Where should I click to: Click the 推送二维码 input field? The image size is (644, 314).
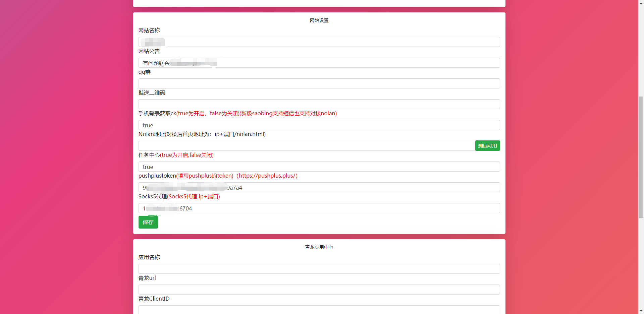coord(319,104)
